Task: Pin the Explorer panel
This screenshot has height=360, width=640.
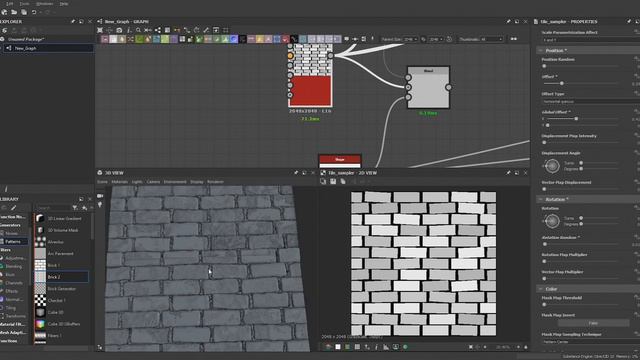Action: click(x=73, y=21)
